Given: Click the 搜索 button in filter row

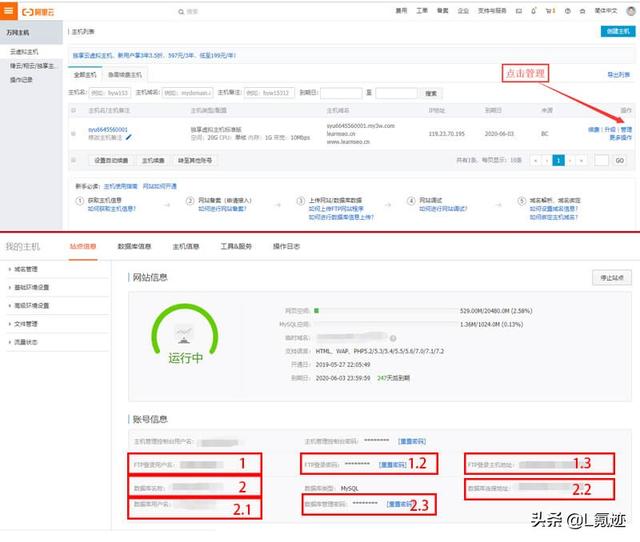Looking at the screenshot, I should pos(431,93).
